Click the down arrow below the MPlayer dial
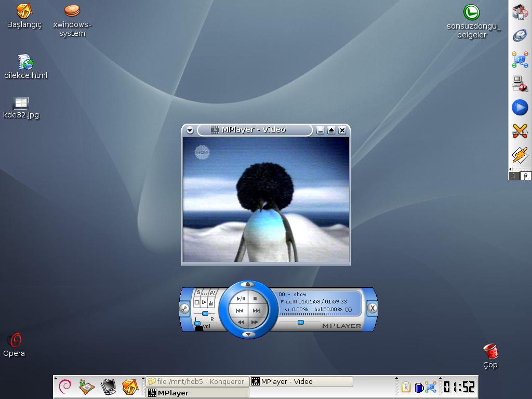This screenshot has width=532, height=399. pos(248,334)
